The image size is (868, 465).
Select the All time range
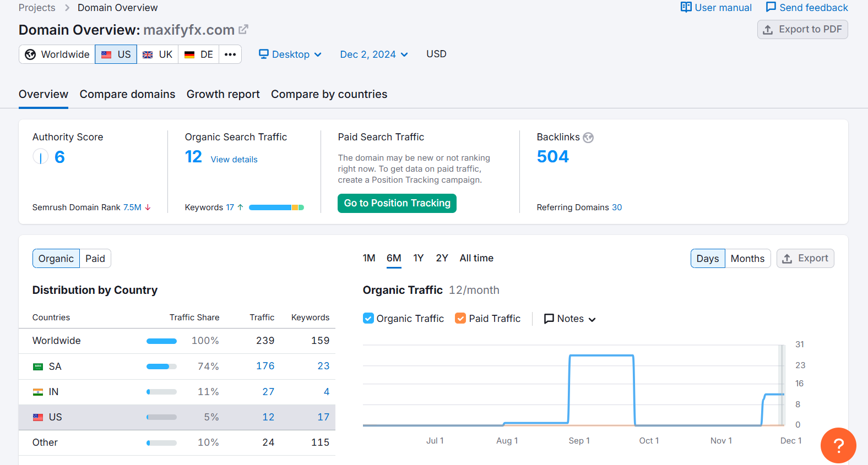tap(476, 258)
